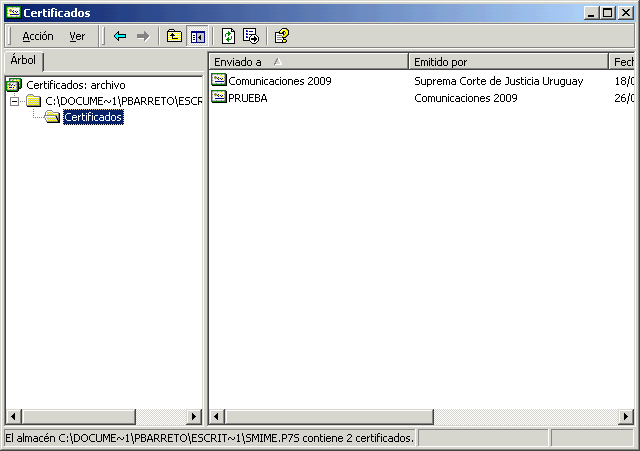Toggle the show/hide console tree icon

coord(198,37)
